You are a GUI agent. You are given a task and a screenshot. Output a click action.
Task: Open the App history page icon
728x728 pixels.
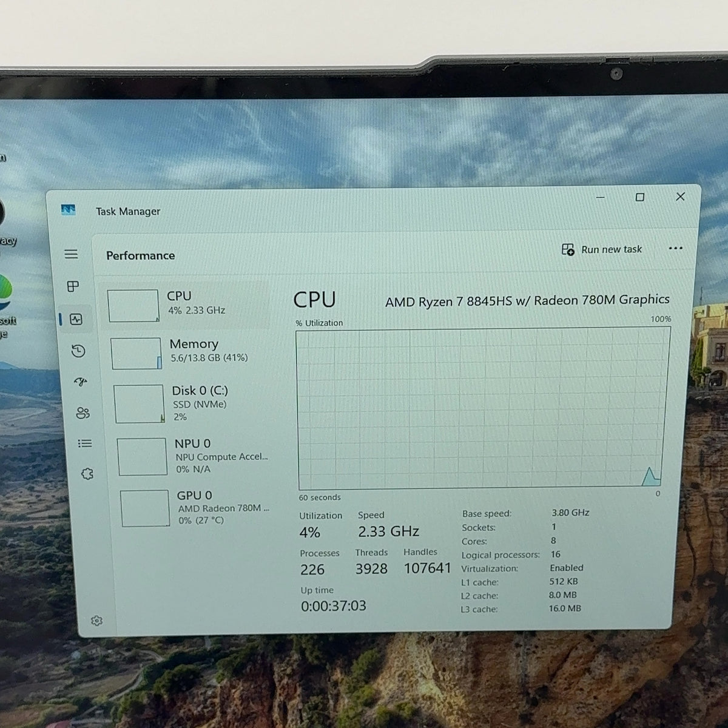[78, 351]
